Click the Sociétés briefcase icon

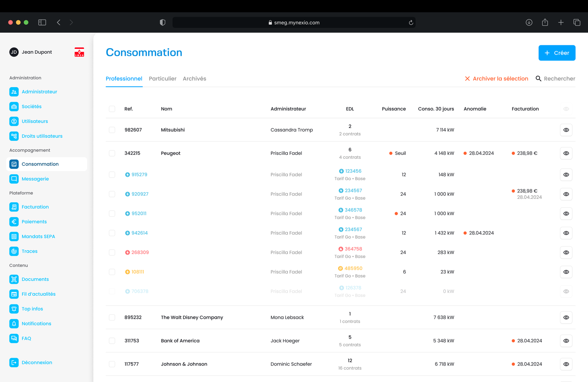coord(14,107)
